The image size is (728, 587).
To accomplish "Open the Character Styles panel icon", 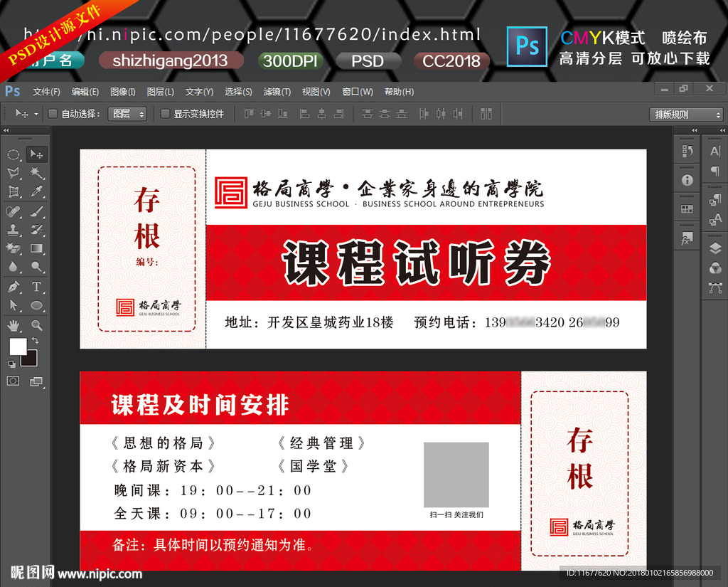I will (x=715, y=221).
